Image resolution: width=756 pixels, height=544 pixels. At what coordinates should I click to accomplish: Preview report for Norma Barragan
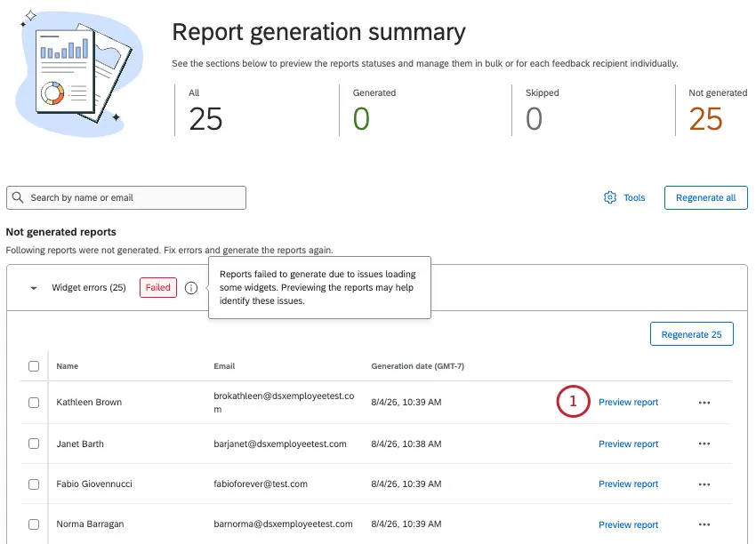[628, 524]
